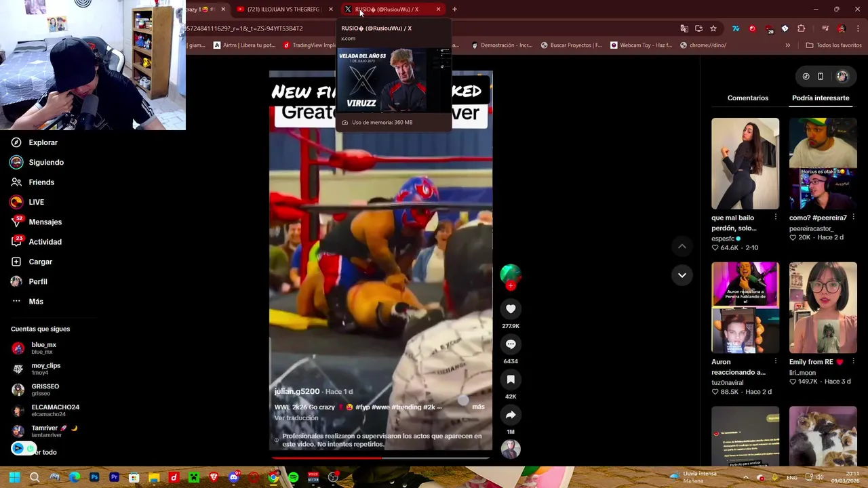This screenshot has height=488, width=868.
Task: Click the phone app icon at top right
Action: coord(821,77)
